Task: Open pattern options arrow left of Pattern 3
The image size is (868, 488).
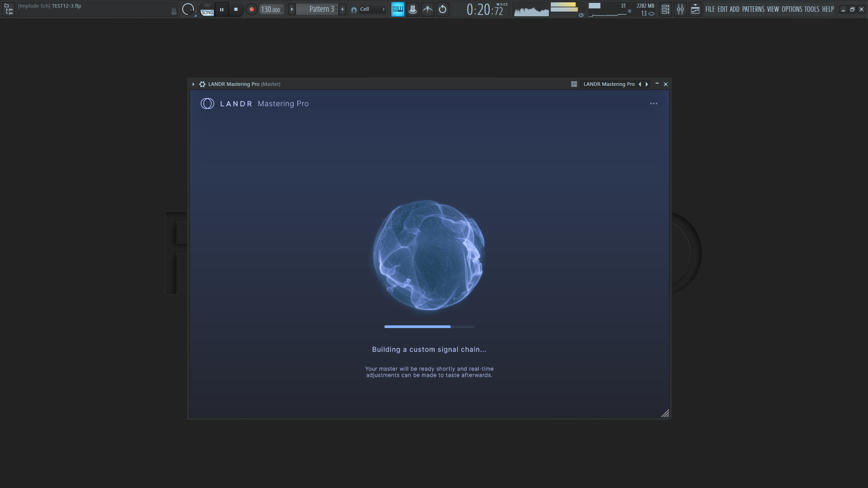Action: tap(292, 9)
